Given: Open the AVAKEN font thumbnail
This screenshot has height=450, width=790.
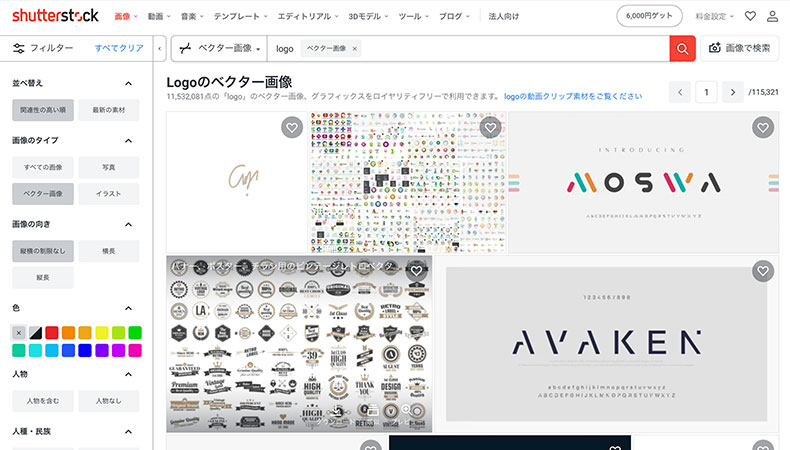Looking at the screenshot, I should coord(607,344).
